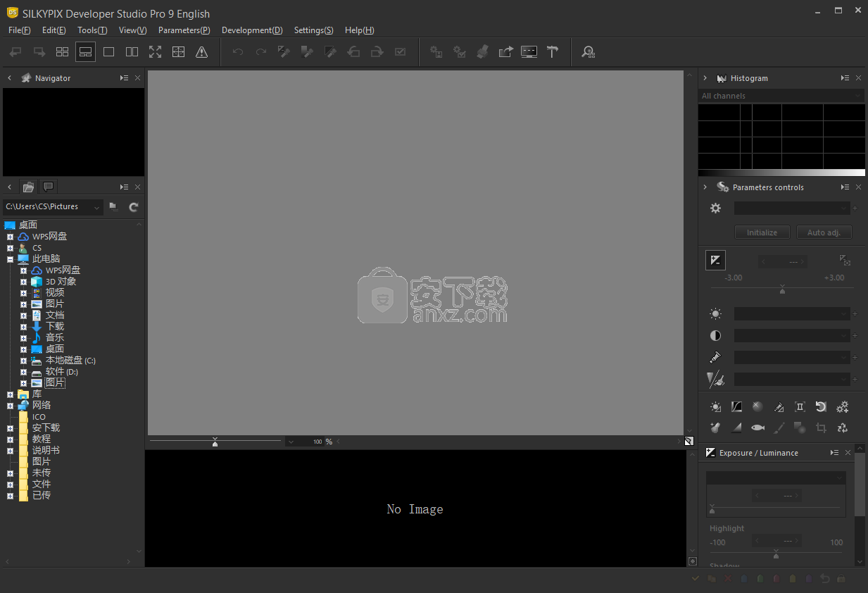Open Exposure / Luminance panel options menu
The width and height of the screenshot is (868, 593).
click(x=834, y=453)
